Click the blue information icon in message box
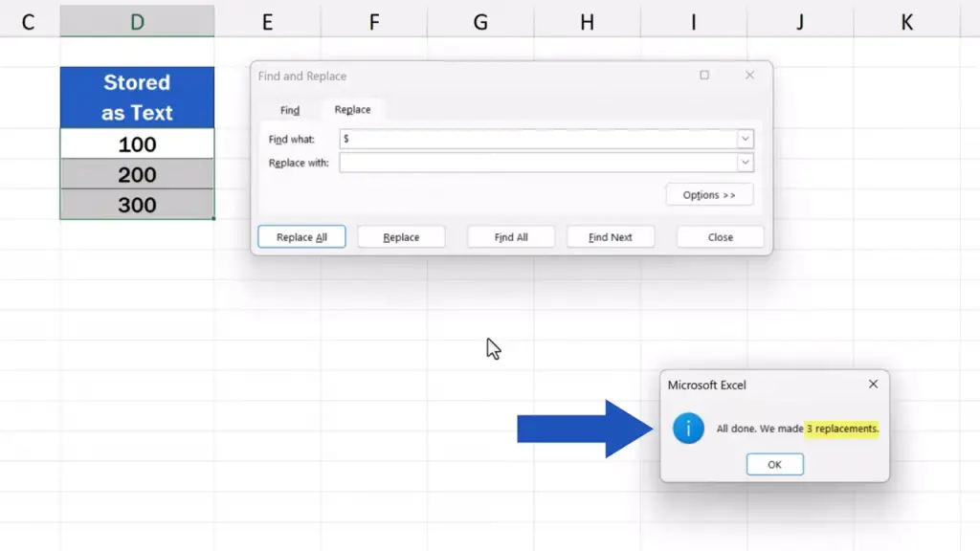 click(688, 429)
